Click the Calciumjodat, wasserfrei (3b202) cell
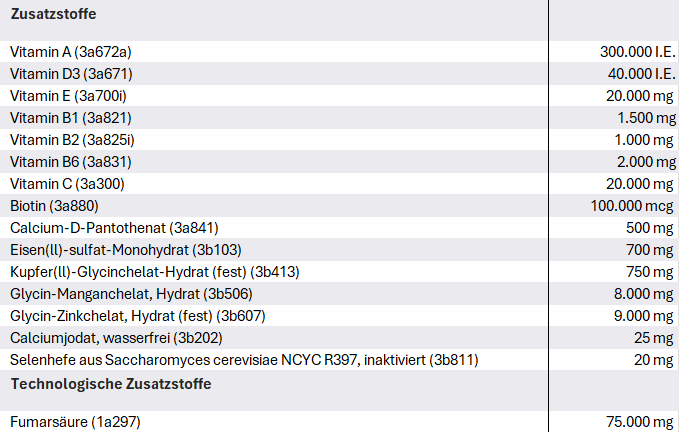679x432 pixels. 116,338
